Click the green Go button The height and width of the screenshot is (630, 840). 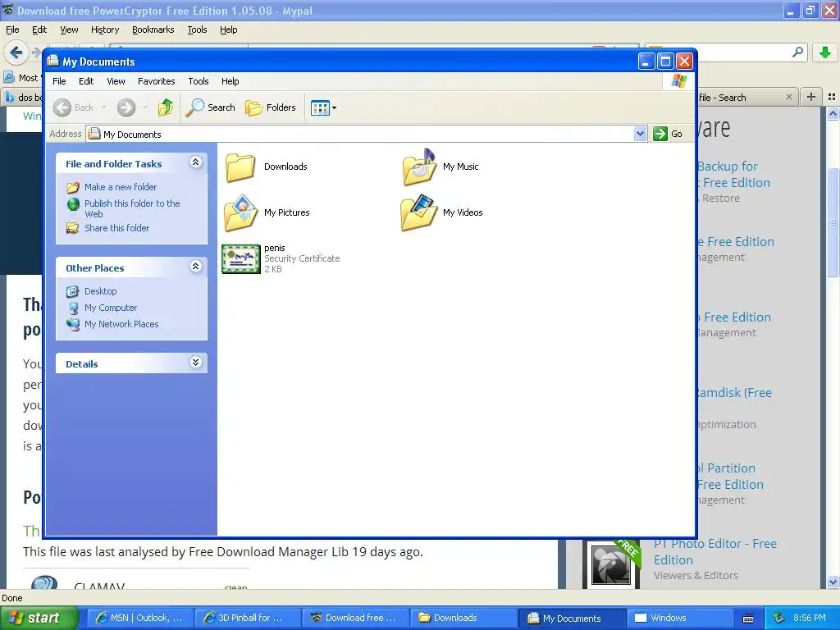668,134
